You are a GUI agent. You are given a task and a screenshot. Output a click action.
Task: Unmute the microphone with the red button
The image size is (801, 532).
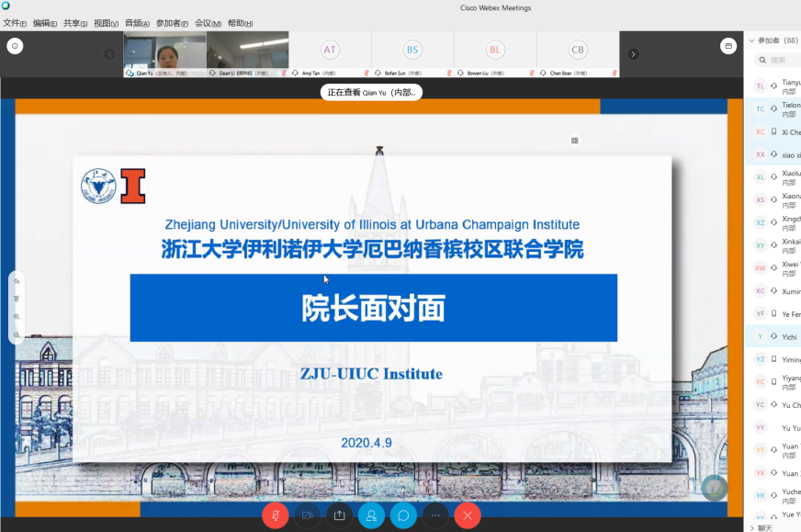point(275,515)
